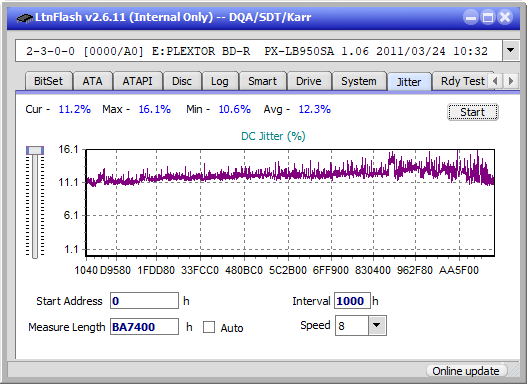Enable the Auto measure length checkbox
This screenshot has height=384, width=527.
[x=209, y=327]
